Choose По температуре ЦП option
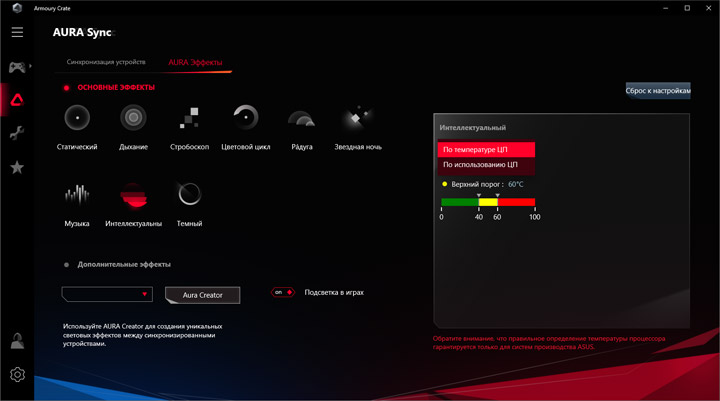 point(486,149)
